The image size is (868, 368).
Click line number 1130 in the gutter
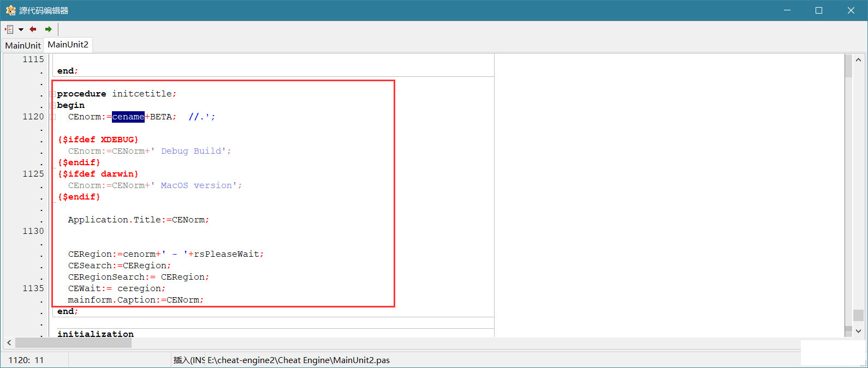click(x=33, y=231)
